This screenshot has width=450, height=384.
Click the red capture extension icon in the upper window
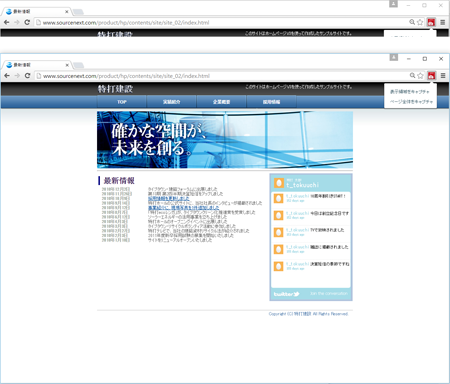click(x=431, y=22)
